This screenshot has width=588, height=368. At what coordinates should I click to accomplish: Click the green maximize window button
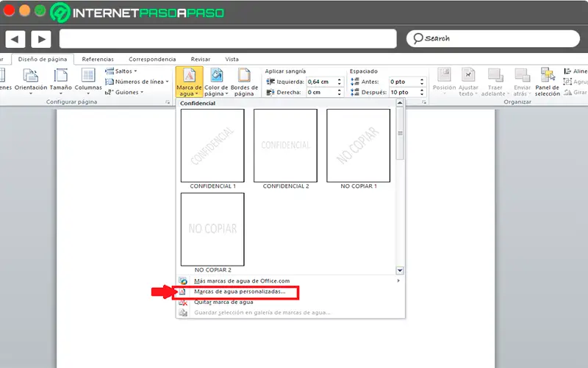click(x=40, y=10)
